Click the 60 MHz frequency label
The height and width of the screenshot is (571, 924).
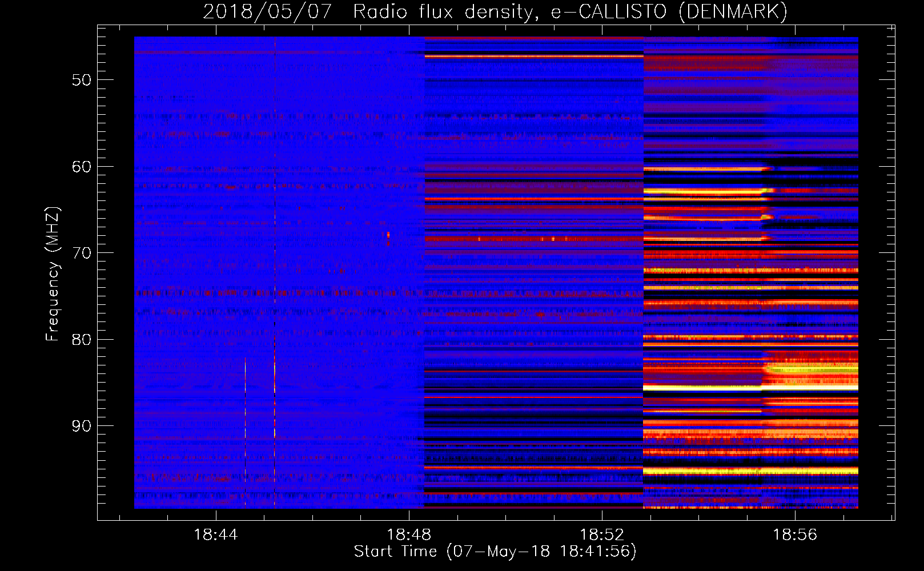point(82,167)
